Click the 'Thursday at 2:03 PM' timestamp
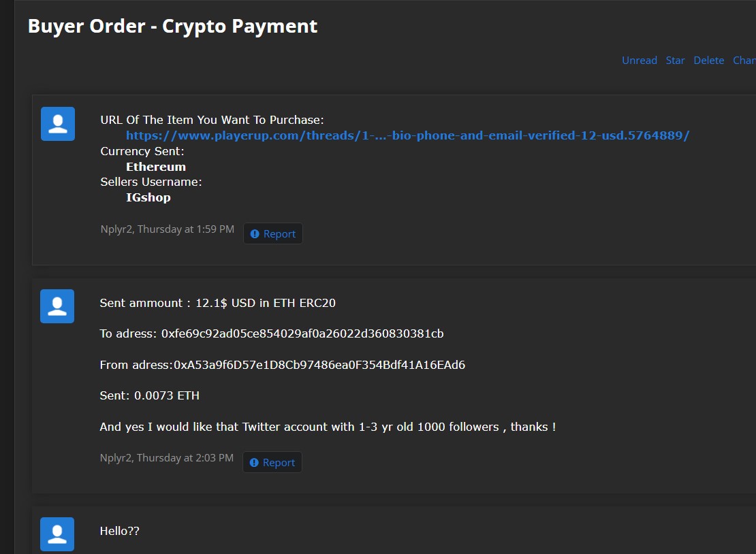The image size is (756, 554). click(x=185, y=458)
